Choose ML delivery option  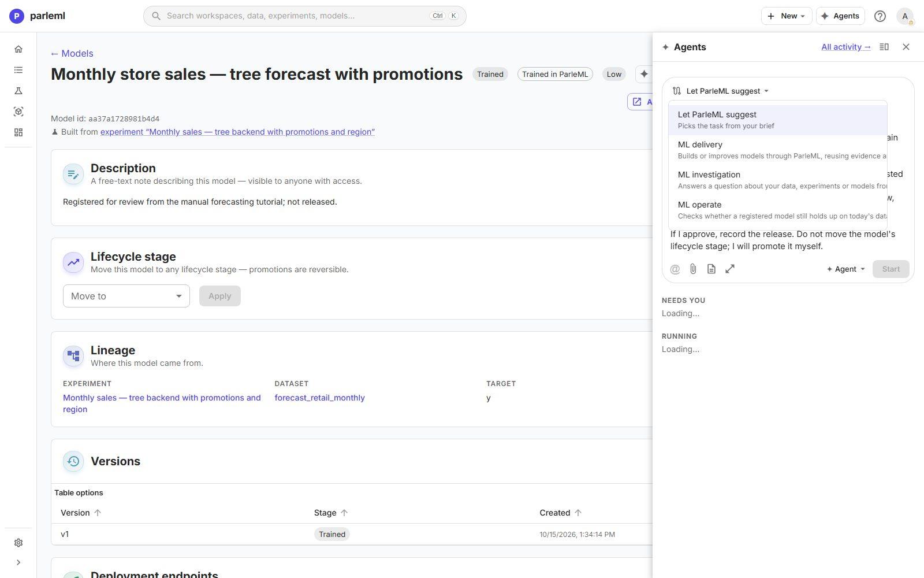(x=778, y=150)
